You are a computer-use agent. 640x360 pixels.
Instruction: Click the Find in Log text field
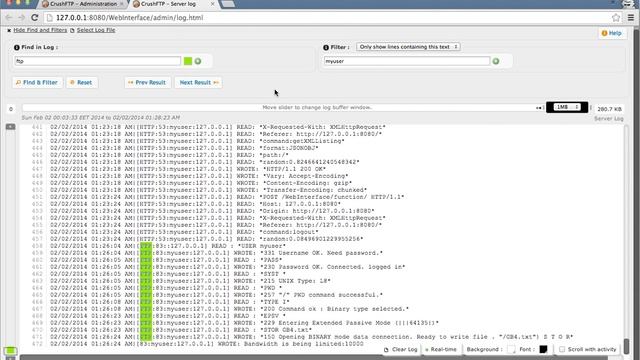tap(98, 61)
